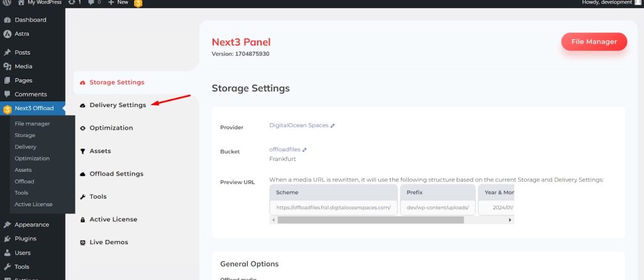The image size is (644, 280).
Task: Click the Scheme URL value cell
Action: pyautogui.click(x=333, y=208)
